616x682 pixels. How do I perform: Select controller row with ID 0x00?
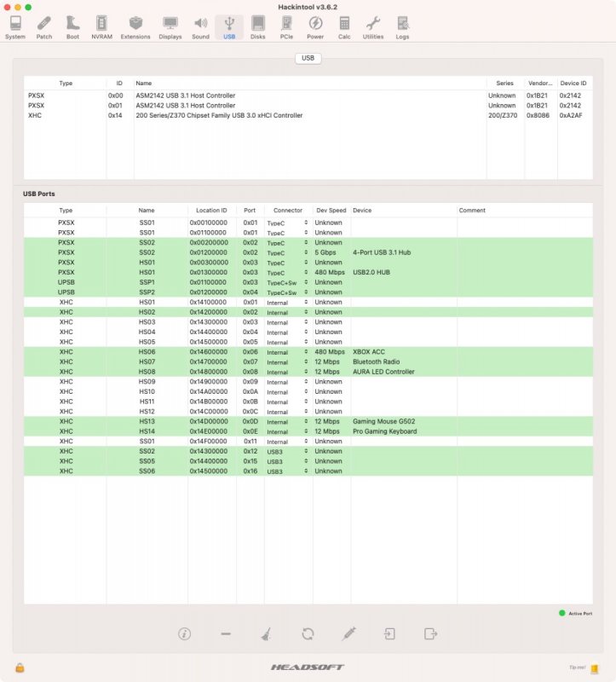point(308,95)
